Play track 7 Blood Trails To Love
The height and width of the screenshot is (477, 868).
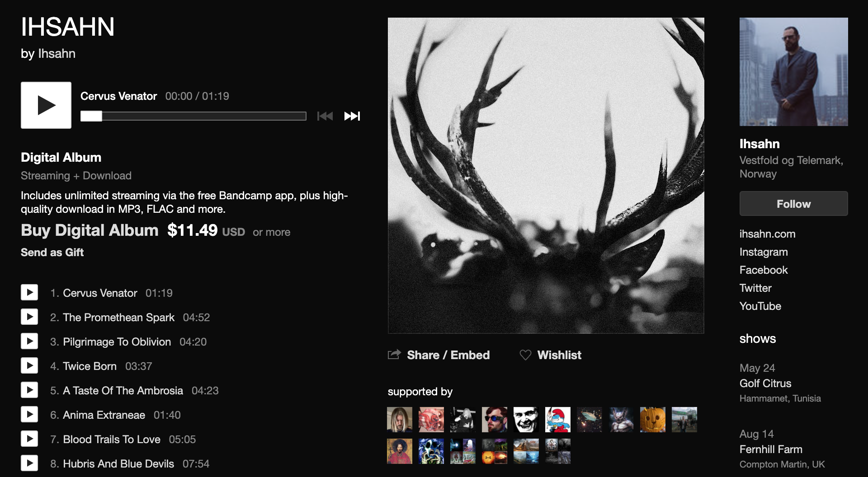click(29, 439)
